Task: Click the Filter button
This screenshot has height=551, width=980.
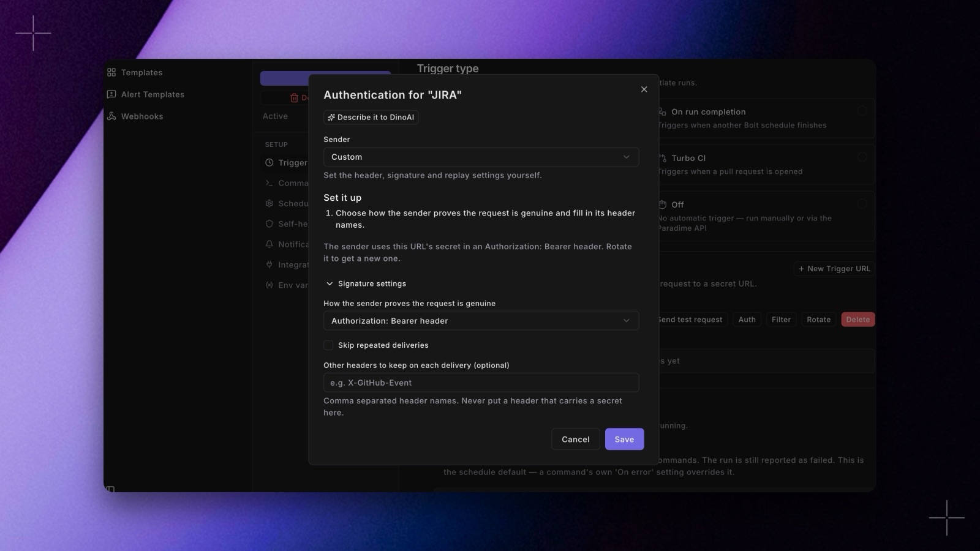Action: (x=781, y=320)
